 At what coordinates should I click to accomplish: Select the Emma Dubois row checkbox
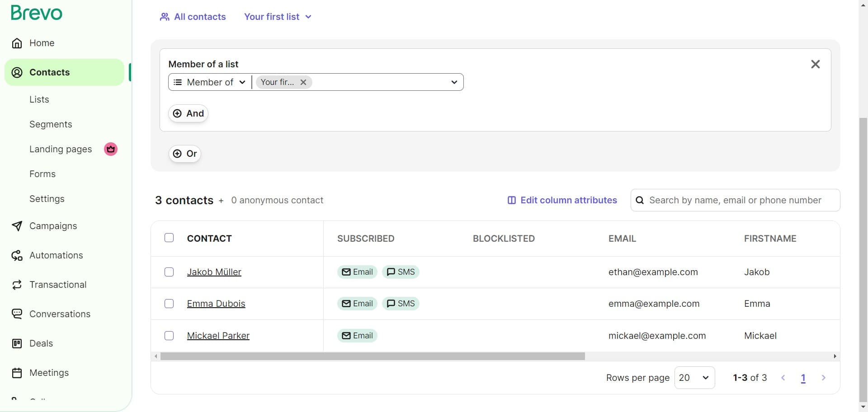(169, 304)
